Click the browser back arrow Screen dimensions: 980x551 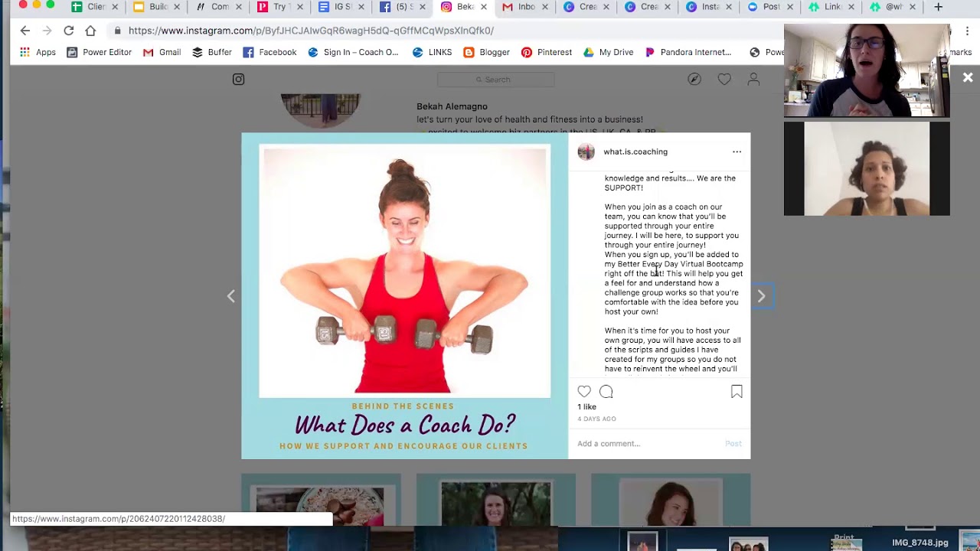(x=25, y=31)
